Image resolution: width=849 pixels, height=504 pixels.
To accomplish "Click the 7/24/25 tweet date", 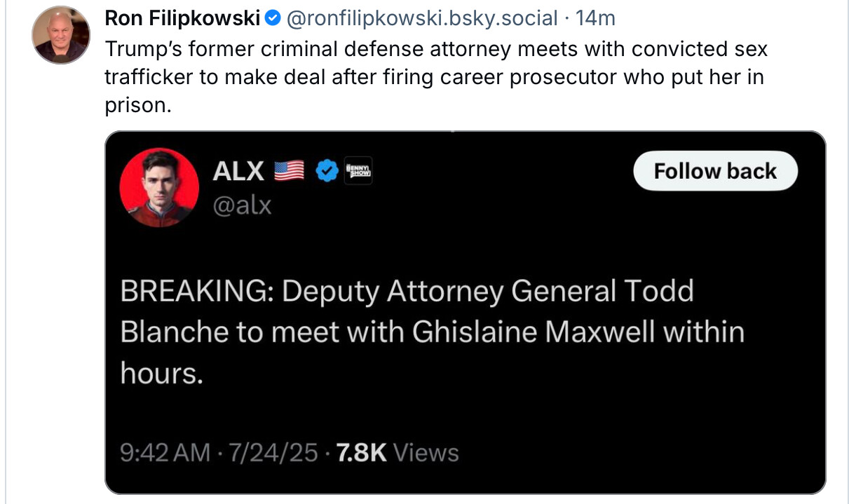I will coord(273,452).
